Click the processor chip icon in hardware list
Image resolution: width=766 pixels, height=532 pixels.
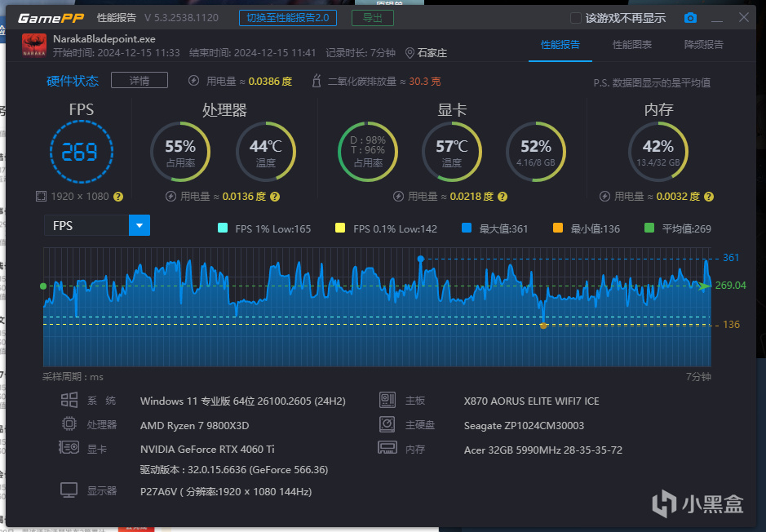tap(69, 423)
